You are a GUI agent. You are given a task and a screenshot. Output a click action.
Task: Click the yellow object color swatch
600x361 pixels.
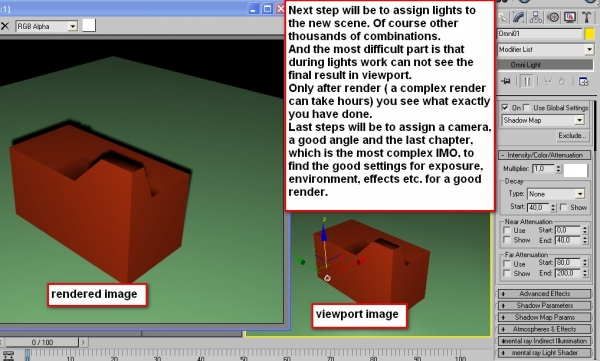tap(590, 34)
